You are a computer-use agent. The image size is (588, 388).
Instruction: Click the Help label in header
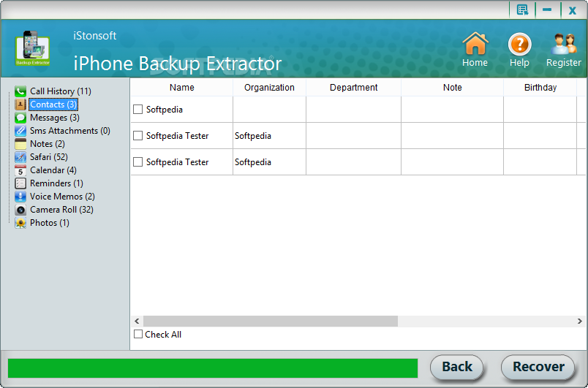pos(519,63)
